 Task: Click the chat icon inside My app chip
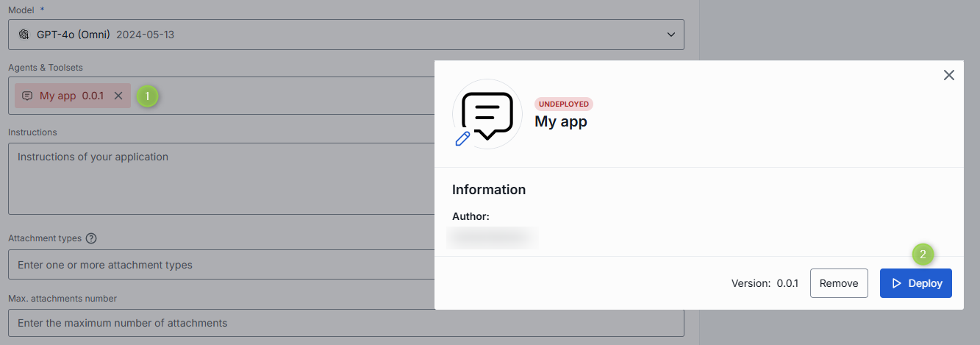27,96
